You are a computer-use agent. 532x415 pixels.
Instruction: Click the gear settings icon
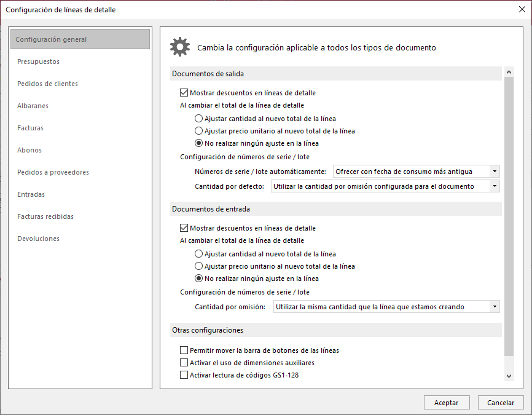point(180,47)
